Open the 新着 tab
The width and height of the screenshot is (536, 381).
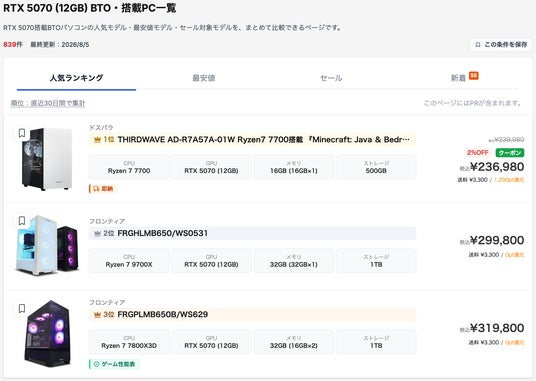tap(458, 78)
